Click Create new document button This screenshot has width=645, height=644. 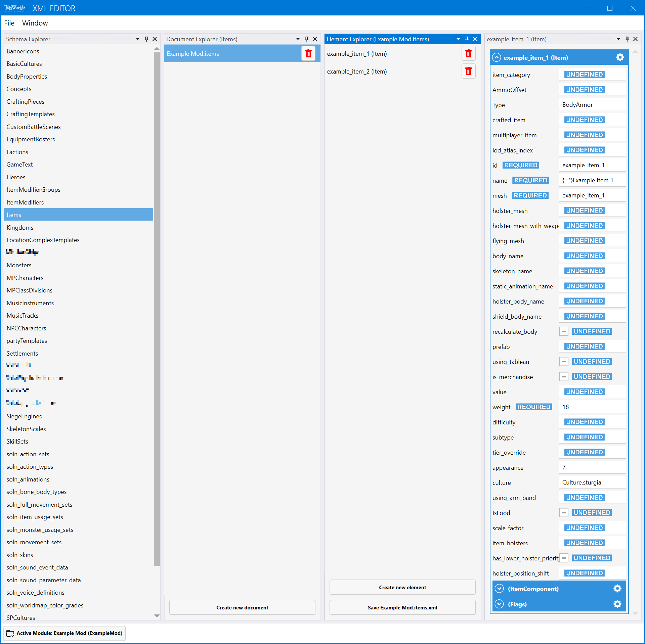click(242, 607)
